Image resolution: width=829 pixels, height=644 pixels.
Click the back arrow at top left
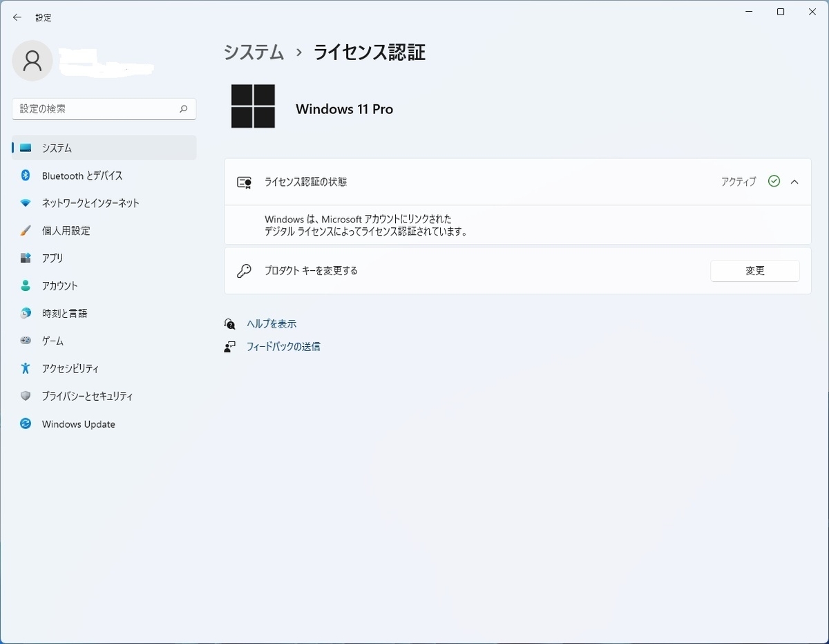(17, 17)
